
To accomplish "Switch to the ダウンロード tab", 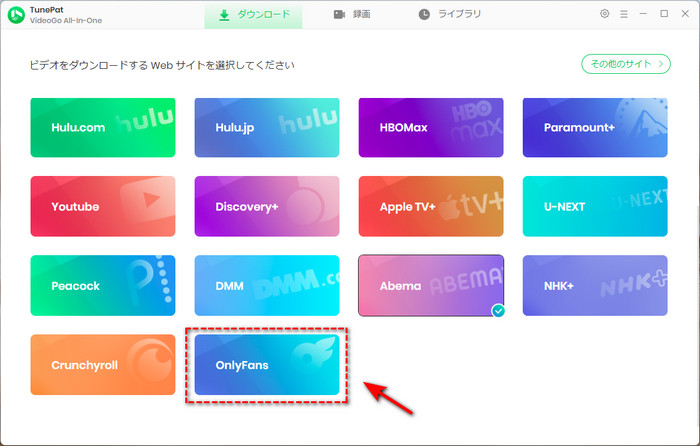I will (254, 15).
